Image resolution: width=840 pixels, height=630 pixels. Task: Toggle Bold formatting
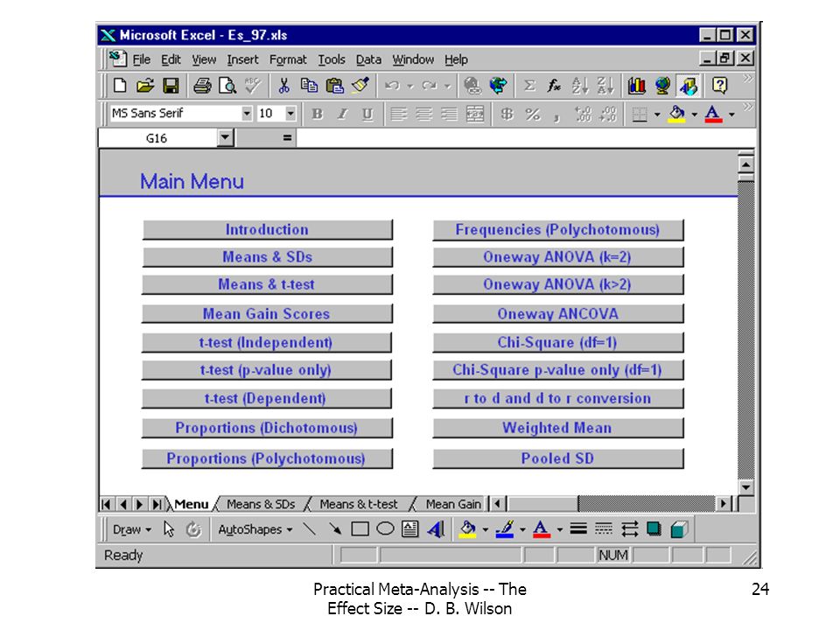(x=317, y=114)
